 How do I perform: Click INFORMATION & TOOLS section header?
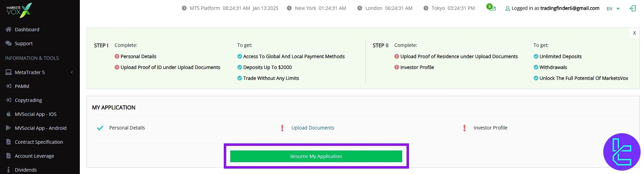[x=32, y=58]
